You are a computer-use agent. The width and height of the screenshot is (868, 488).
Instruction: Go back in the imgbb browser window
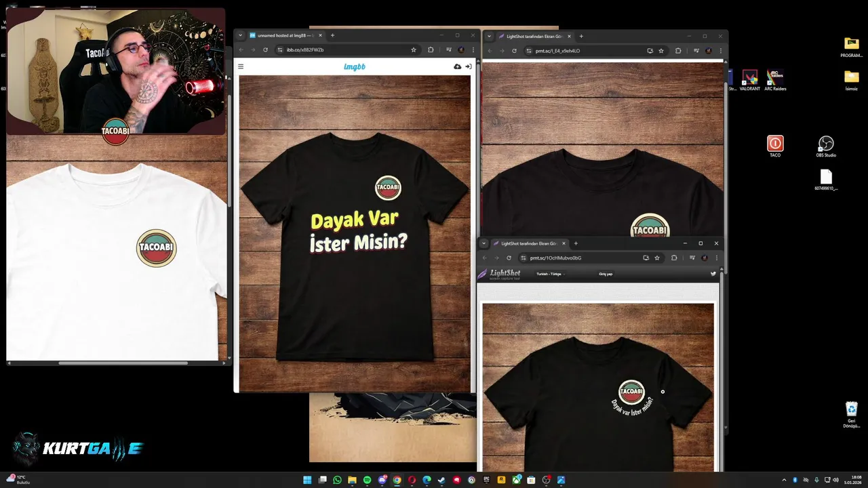click(241, 49)
